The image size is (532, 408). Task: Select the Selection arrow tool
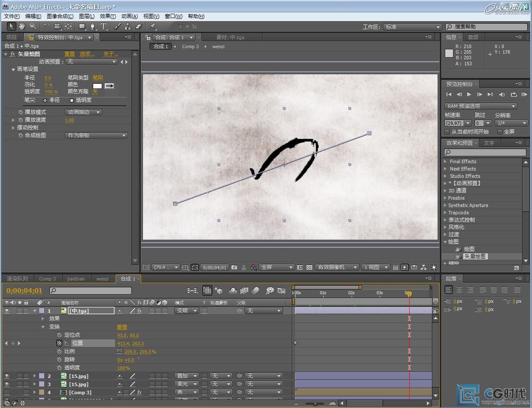tap(12, 27)
